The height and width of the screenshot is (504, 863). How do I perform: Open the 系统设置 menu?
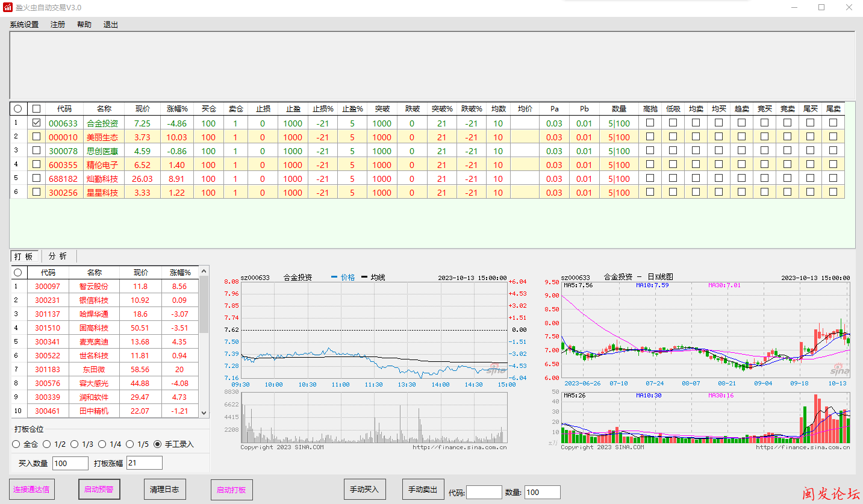[24, 25]
